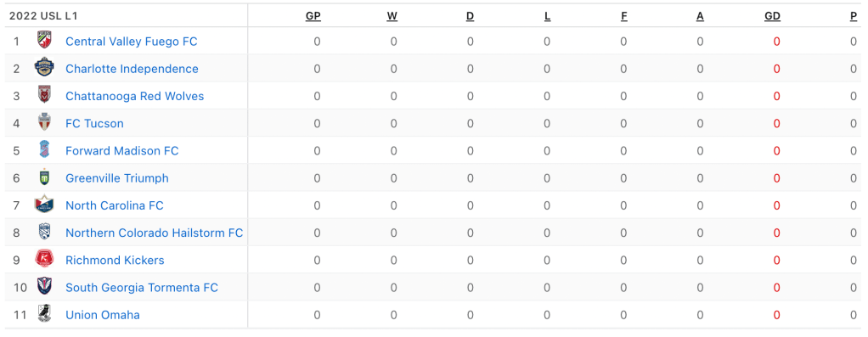Click the Greenville Triumph green crest

point(44,177)
